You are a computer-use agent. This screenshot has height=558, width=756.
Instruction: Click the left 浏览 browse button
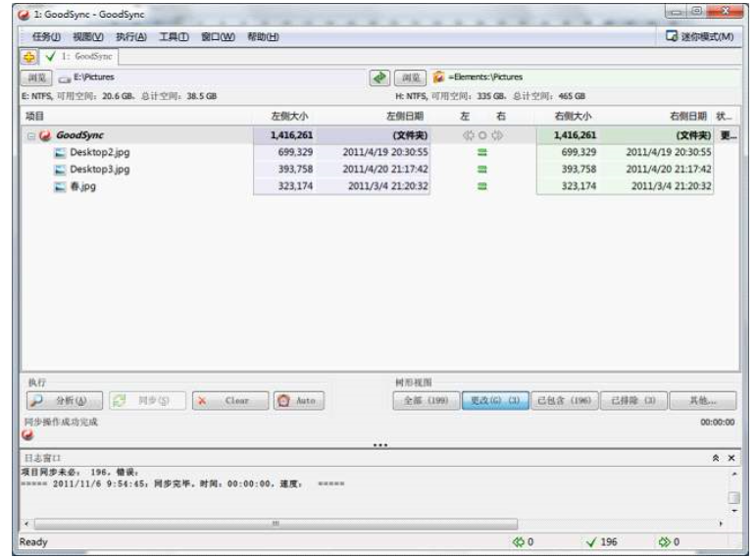pos(36,77)
